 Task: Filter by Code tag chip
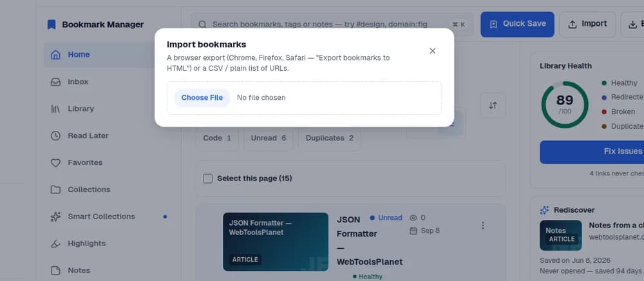point(217,138)
